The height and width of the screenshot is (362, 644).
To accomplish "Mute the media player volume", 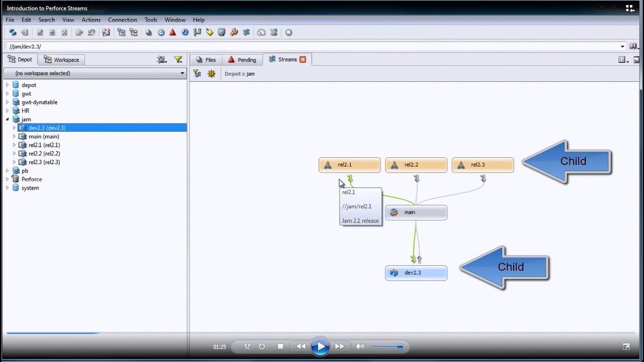I will coord(360,346).
